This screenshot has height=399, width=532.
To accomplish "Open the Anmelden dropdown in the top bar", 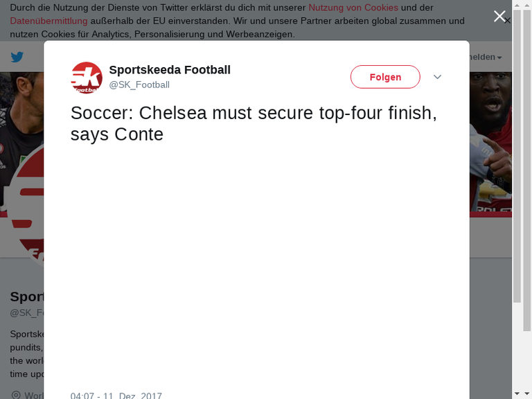I will [x=486, y=57].
